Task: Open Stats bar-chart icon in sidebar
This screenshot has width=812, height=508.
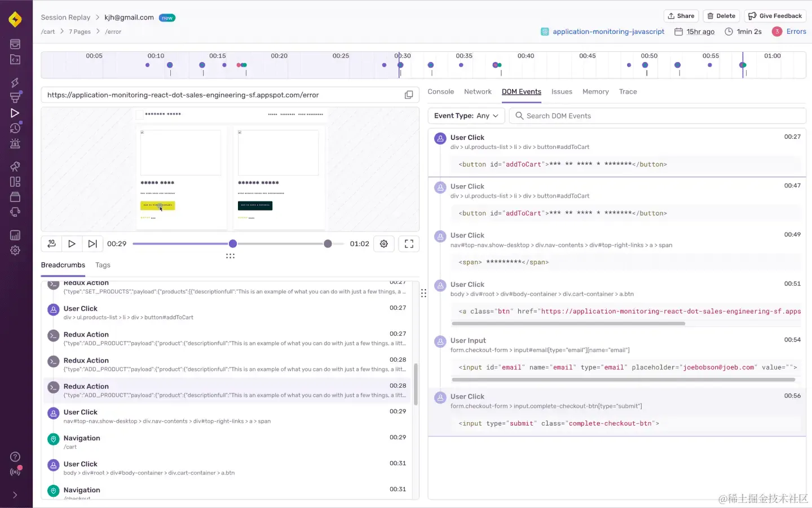Action: [15, 235]
